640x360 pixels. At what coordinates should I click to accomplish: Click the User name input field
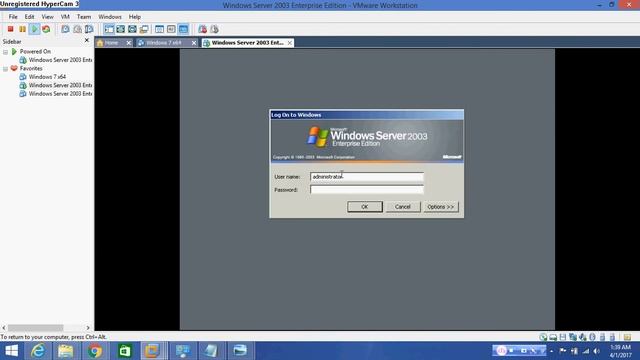coord(367,177)
